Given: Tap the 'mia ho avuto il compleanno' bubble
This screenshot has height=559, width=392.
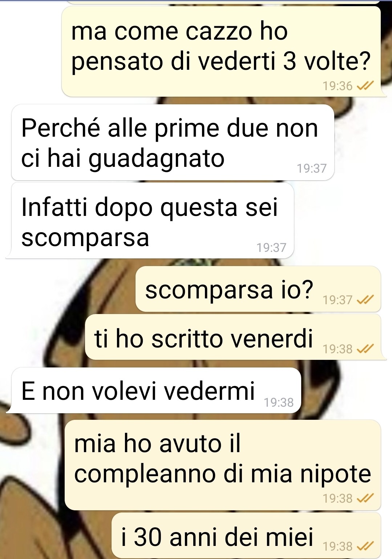Looking at the screenshot, I should coord(223,465).
